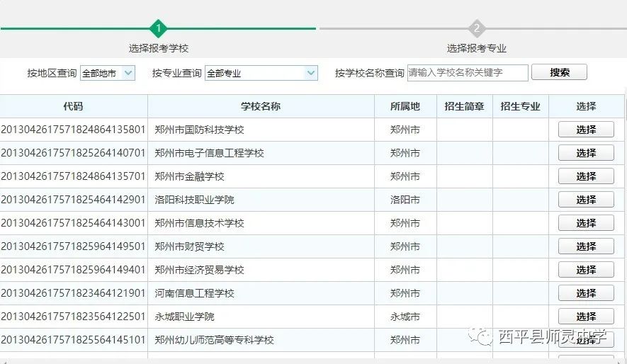
Task: Click school name 永城职业学院
Action: click(x=184, y=317)
